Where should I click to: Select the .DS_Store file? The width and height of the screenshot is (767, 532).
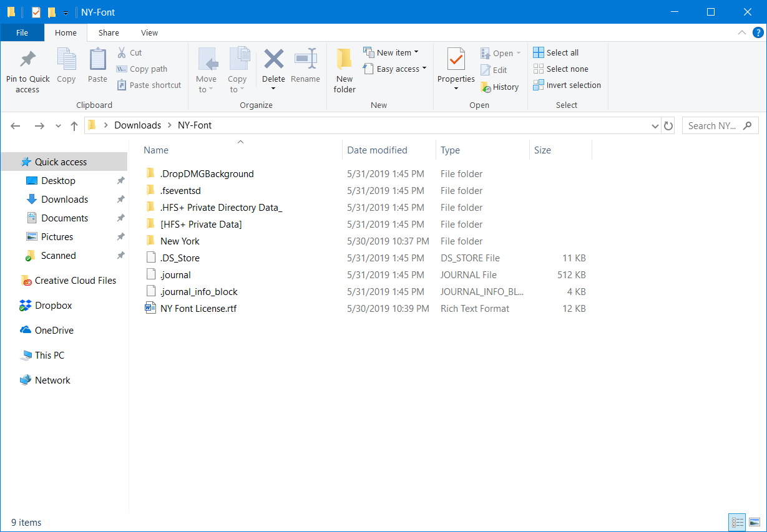click(180, 258)
